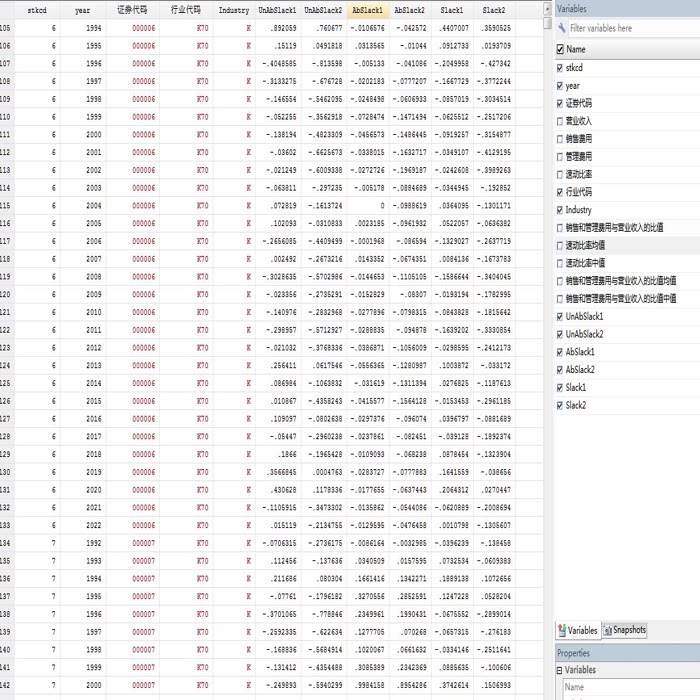Click the AbSlack1 cell .9984158
This screenshot has width=700, height=700.
click(367, 685)
